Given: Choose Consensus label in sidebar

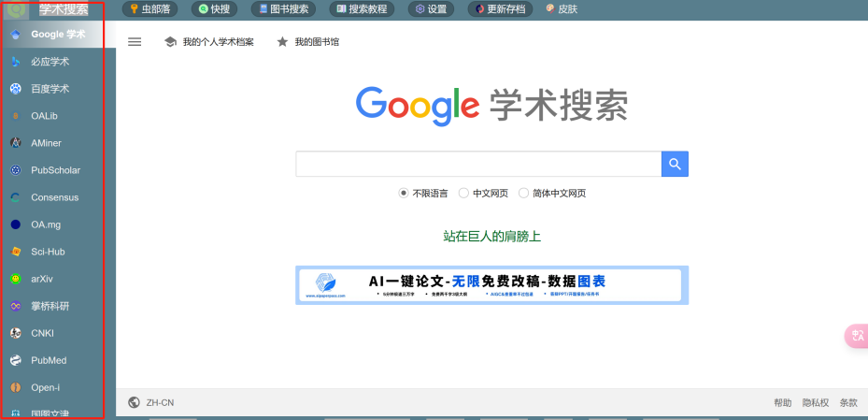Looking at the screenshot, I should [x=55, y=197].
